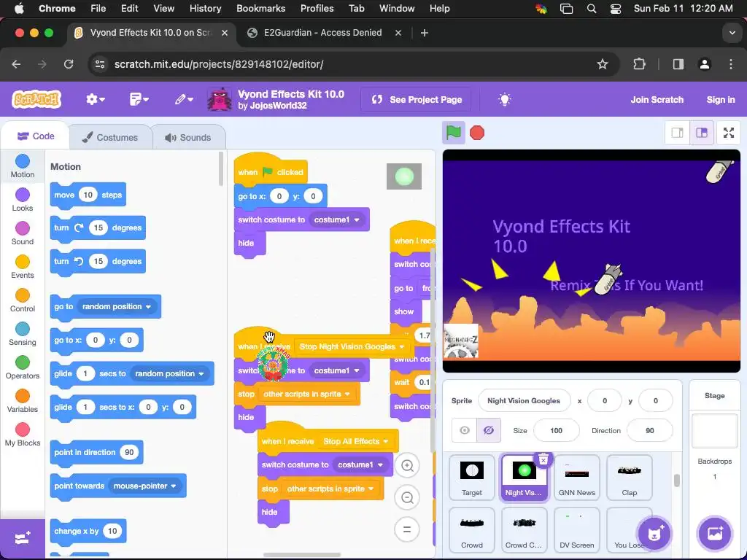Open Choose a Backdrop button
Viewport: 747px width, 560px height.
pos(714,533)
